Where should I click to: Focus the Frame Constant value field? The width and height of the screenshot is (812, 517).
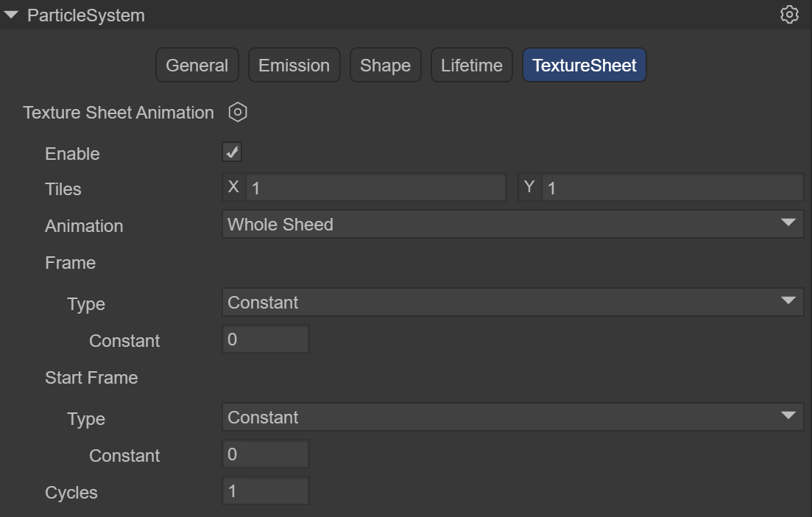coord(265,340)
